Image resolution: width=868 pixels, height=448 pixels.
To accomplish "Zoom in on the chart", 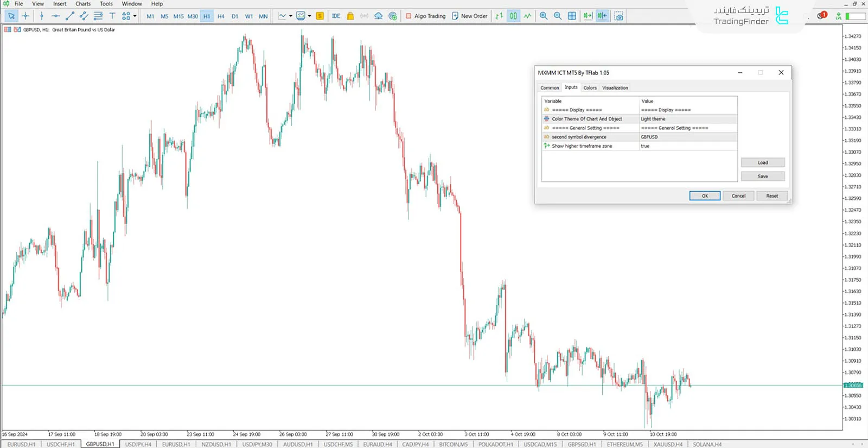I will [544, 16].
